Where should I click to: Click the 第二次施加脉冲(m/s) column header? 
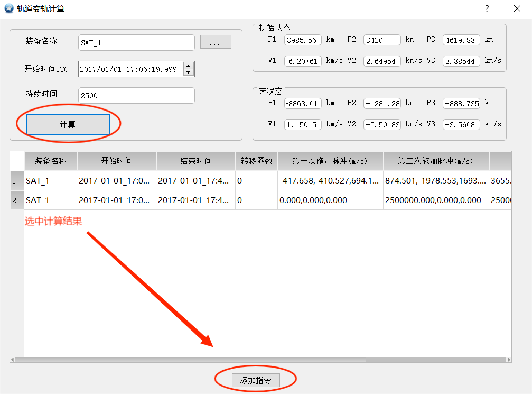tap(436, 161)
